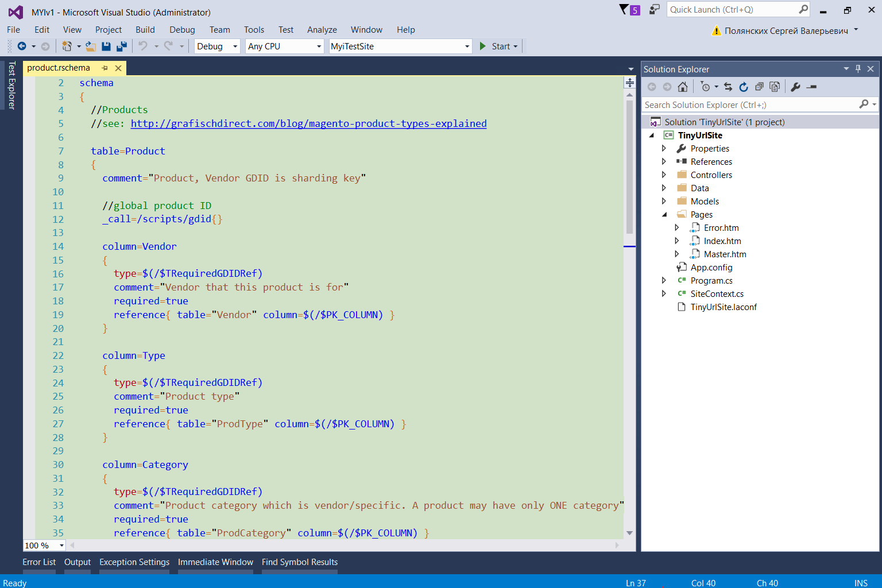Close the product.rschema tab
Viewport: 882px width, 588px height.
[x=118, y=68]
